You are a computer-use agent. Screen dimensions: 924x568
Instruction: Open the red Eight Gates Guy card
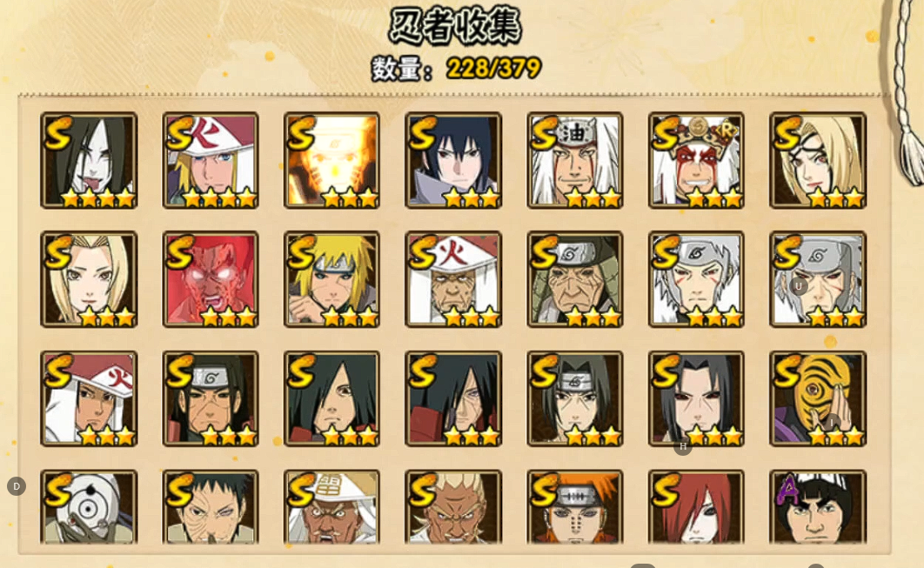(x=211, y=279)
